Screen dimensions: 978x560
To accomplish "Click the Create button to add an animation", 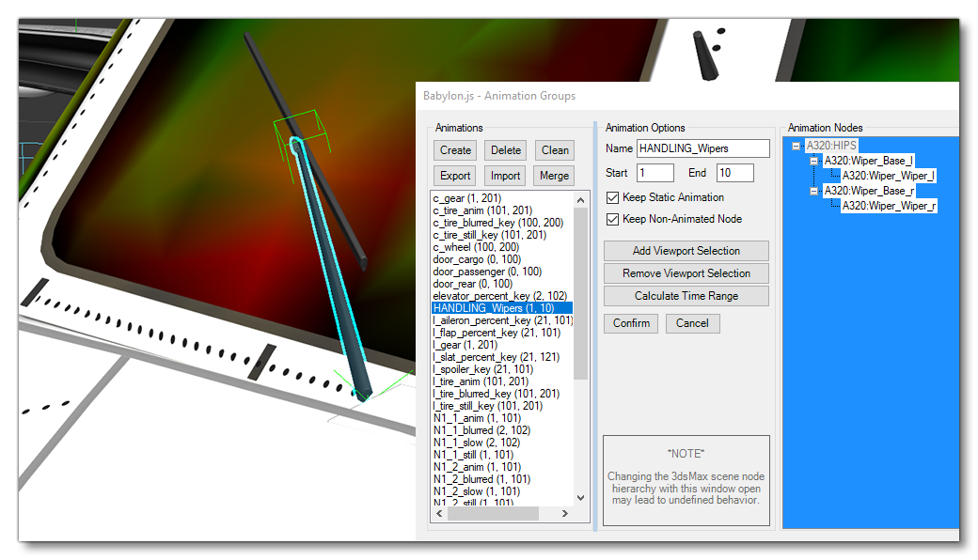I will click(454, 149).
